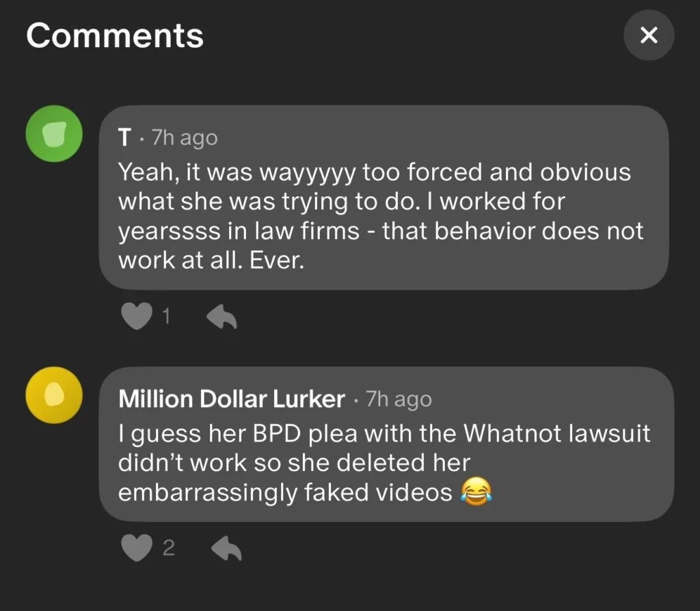
Task: Open the Million Dollar Lurker username
Action: click(x=231, y=399)
